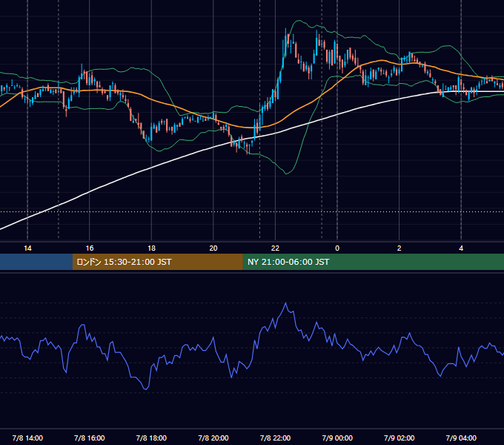Select the ロンドン 15:30-21:00 JST session bar
The image size is (504, 445).
tap(157, 262)
